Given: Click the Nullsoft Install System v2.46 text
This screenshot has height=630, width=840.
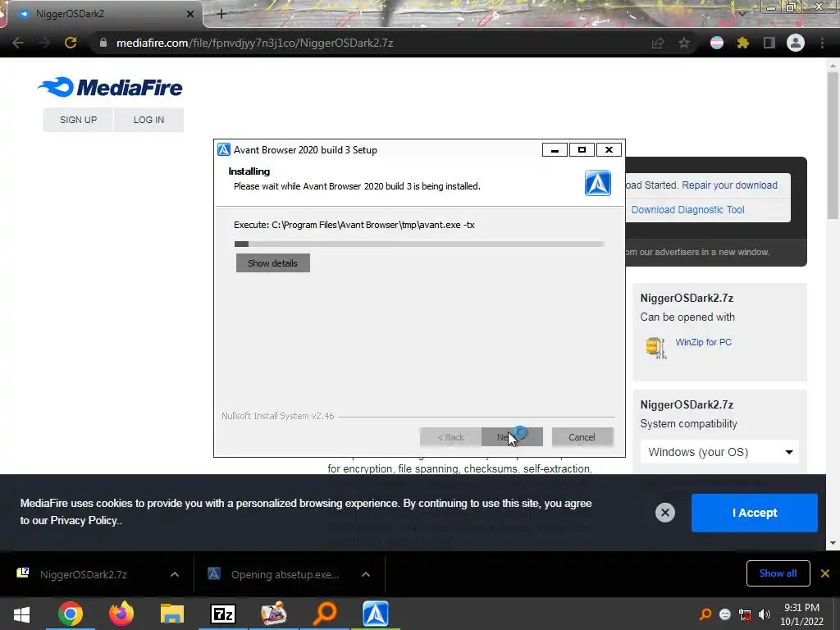Looking at the screenshot, I should (x=277, y=416).
